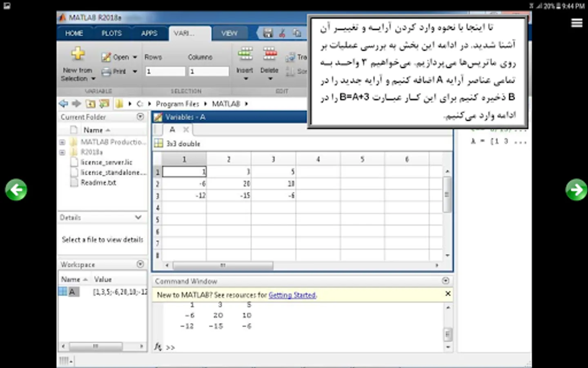Click the Back arrow in address bar
588x368 pixels.
pyautogui.click(x=63, y=103)
